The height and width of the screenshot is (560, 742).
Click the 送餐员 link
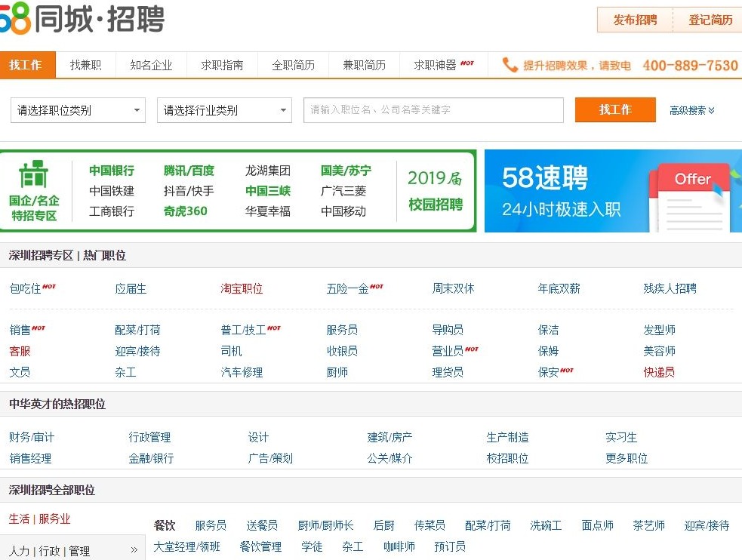(262, 525)
